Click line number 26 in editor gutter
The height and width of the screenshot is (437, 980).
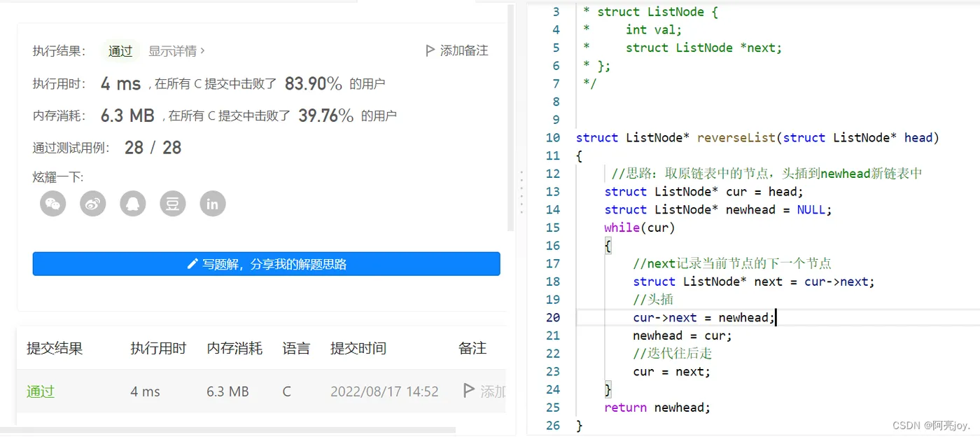coord(553,425)
